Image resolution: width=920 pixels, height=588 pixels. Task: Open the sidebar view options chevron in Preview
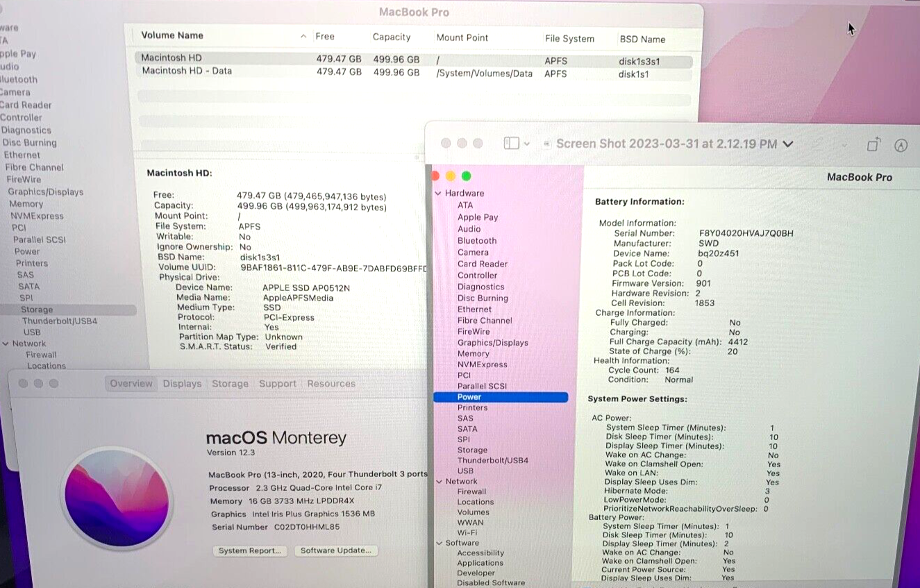526,144
